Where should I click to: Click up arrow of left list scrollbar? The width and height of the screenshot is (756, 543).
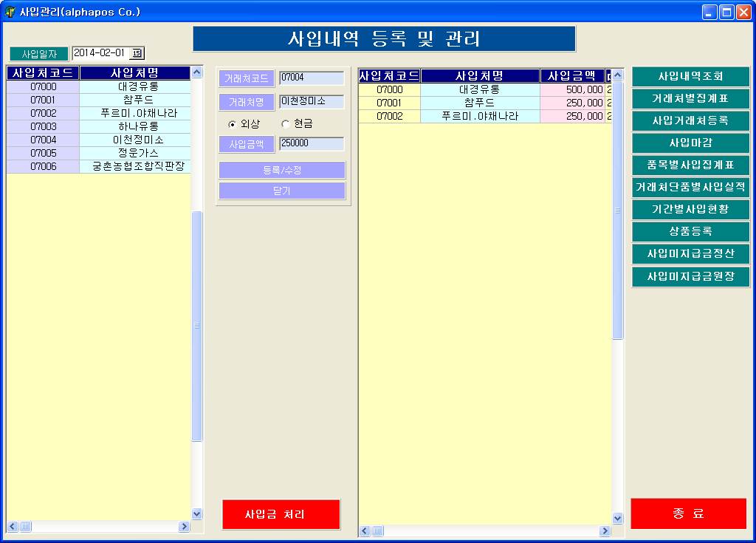pyautogui.click(x=196, y=72)
